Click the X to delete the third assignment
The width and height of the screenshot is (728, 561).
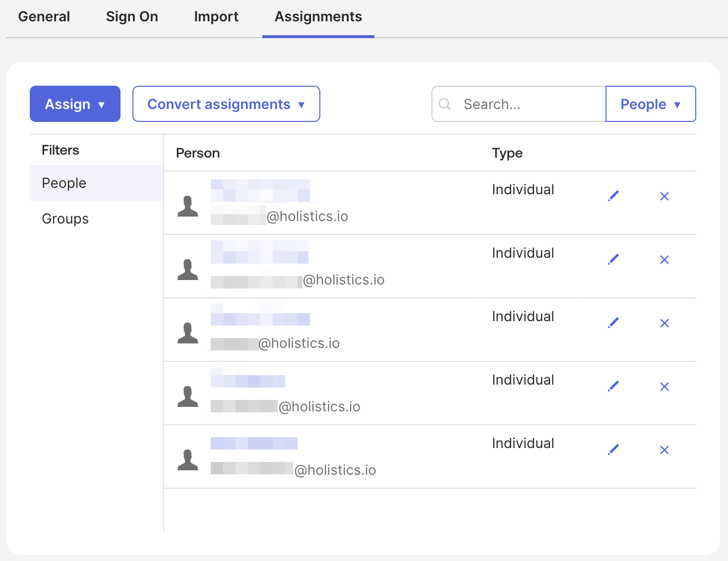point(665,323)
